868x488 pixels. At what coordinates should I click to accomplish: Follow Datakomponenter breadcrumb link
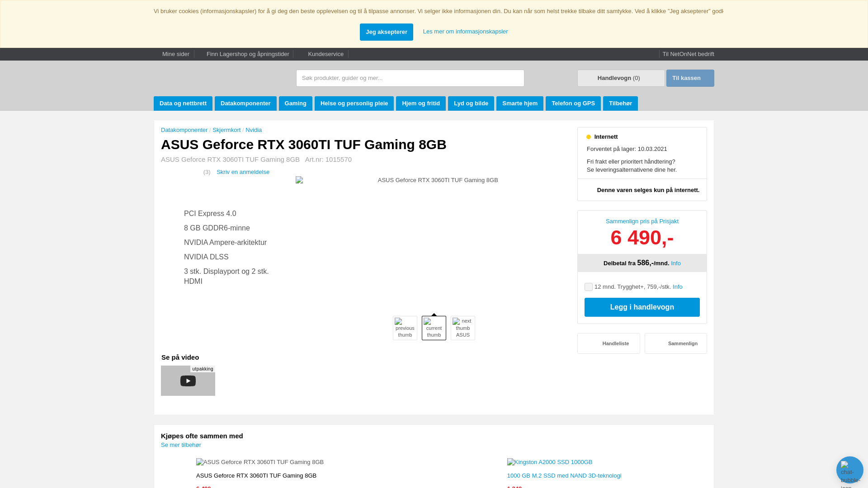tap(184, 130)
